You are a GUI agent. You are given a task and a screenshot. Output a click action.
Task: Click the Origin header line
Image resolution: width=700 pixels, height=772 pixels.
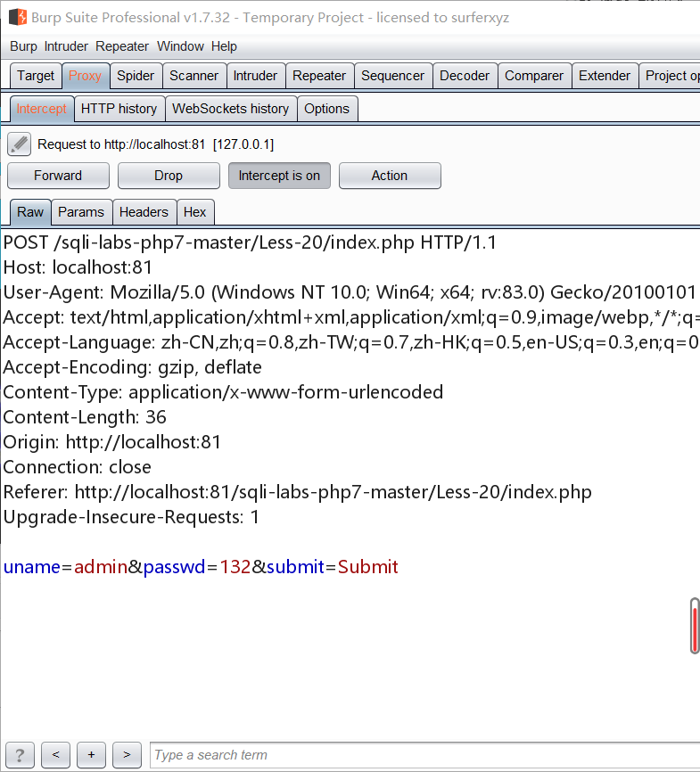[x=112, y=442]
